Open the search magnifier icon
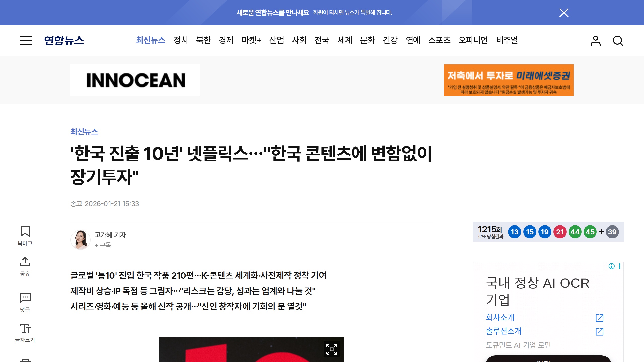This screenshot has height=362, width=644. click(x=618, y=41)
